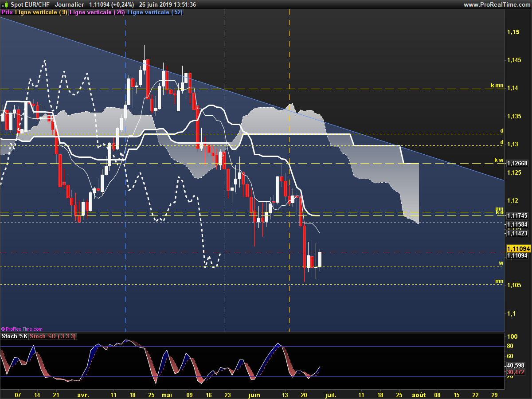Screen dimensions: 532x399
Task: Click the 'août' date on the time axis
Action: tap(419, 394)
